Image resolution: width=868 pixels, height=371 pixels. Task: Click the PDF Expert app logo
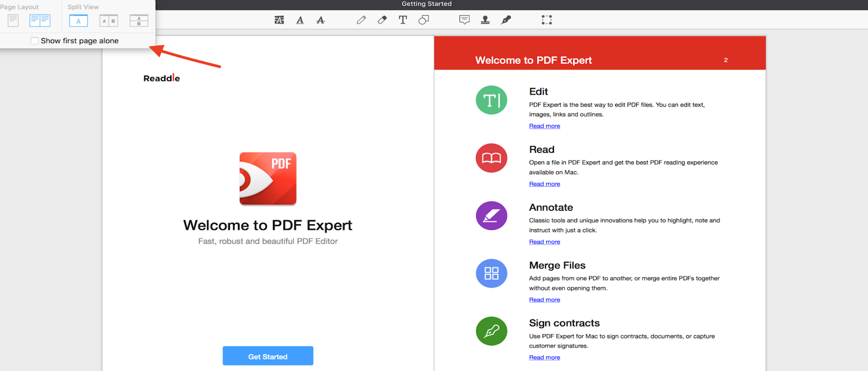pyautogui.click(x=268, y=179)
